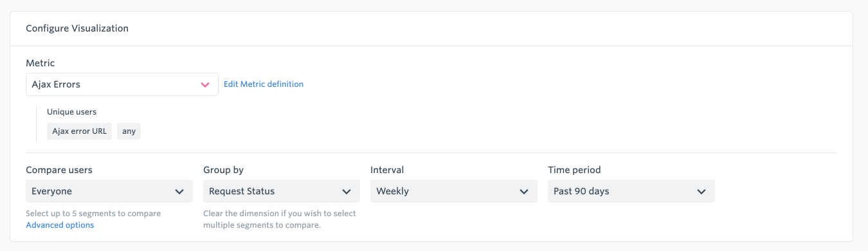Click the Time period label
The height and width of the screenshot is (251, 868).
pyautogui.click(x=574, y=170)
